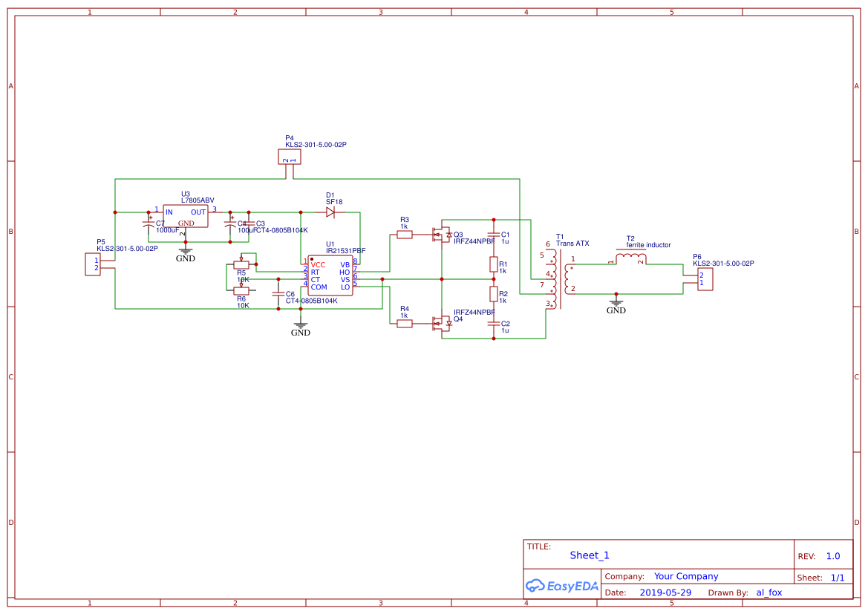Select the R6 potentiometer symbol
The height and width of the screenshot is (614, 868).
click(x=241, y=290)
